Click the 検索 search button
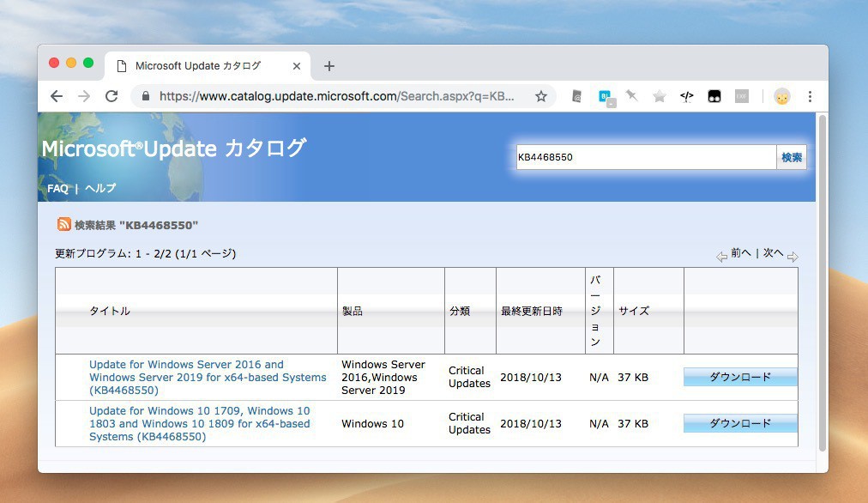 791,157
